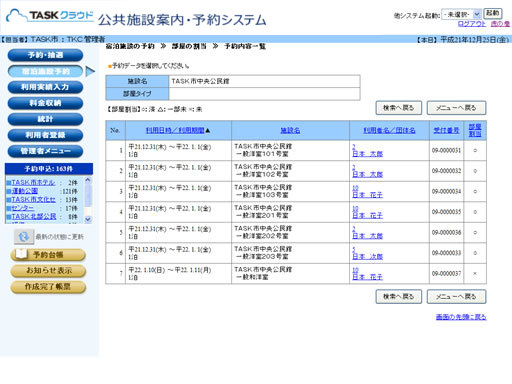
Task: Click the 平22.1.10(日) date cell in row 7
Action: [x=178, y=274]
